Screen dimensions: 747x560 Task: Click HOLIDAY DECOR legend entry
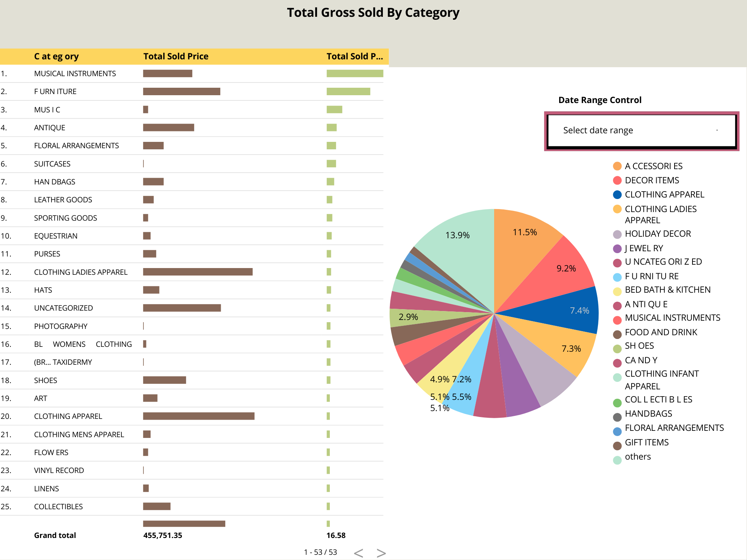point(657,234)
